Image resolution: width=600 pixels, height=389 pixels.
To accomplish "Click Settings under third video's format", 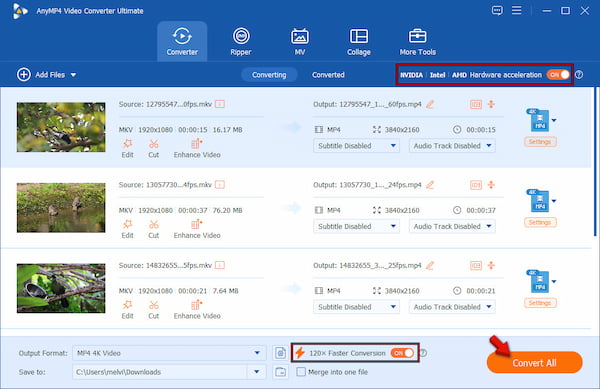I will coord(540,303).
